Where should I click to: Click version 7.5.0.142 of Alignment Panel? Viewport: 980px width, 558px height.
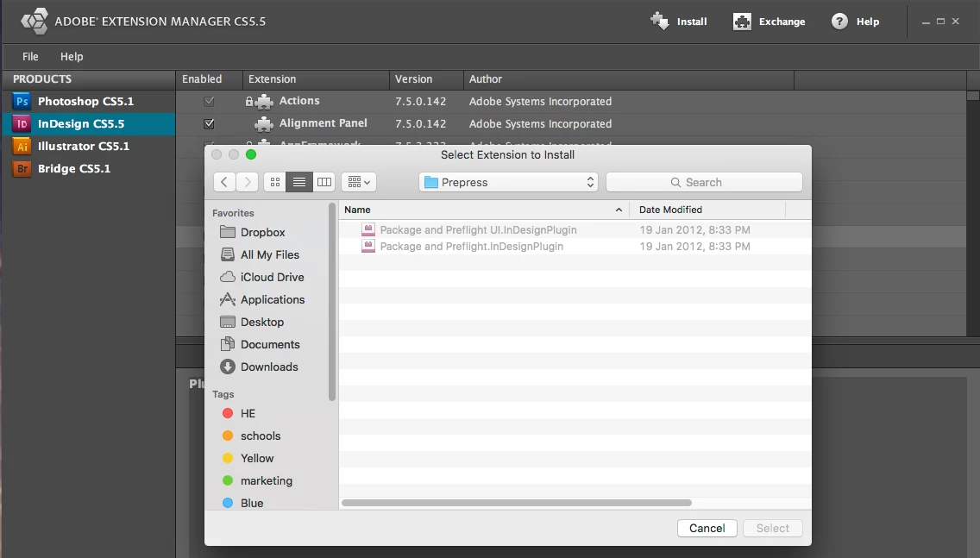[421, 123]
